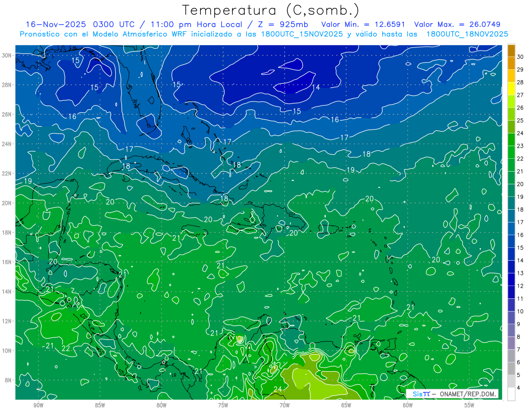The image size is (532, 411).
Task: Click the dark blue colorbar swatch between 12 and 13
Action: 511,280
